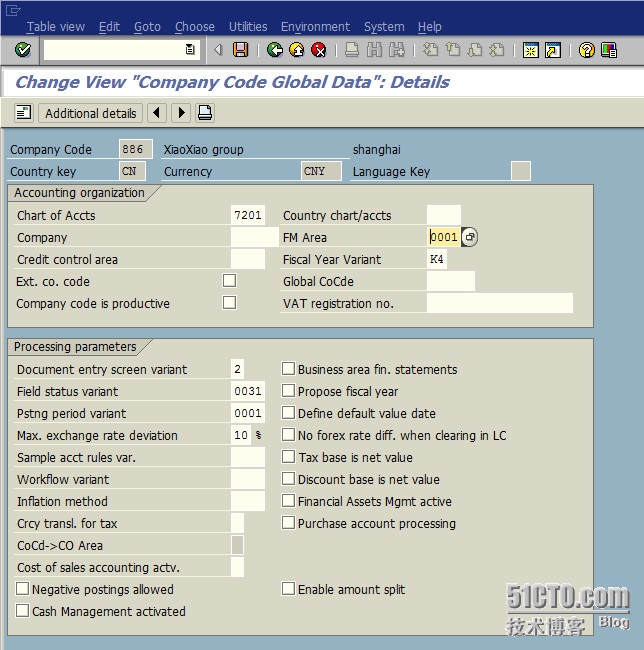Open the System menu

[384, 27]
